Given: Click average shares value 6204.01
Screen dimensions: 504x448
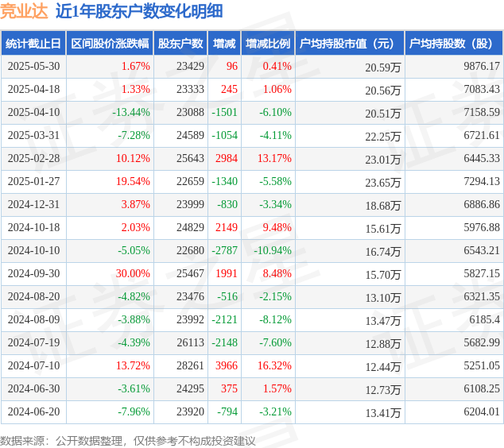Looking at the screenshot, I should [x=482, y=411].
